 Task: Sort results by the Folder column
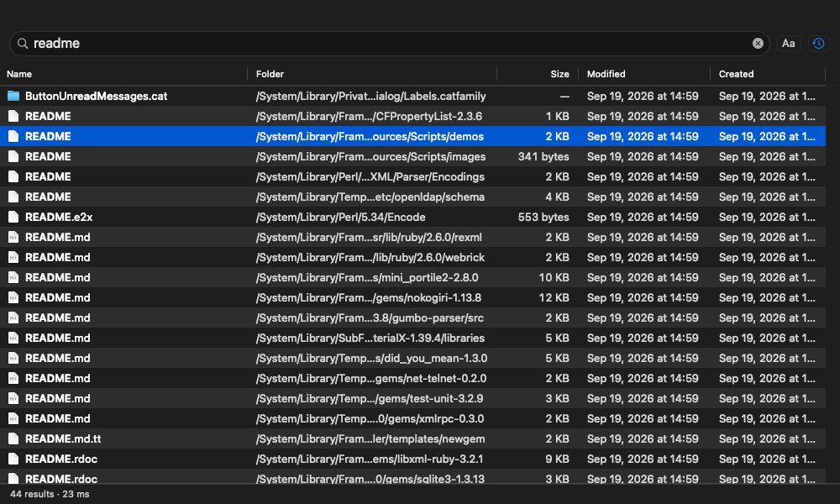(x=270, y=74)
